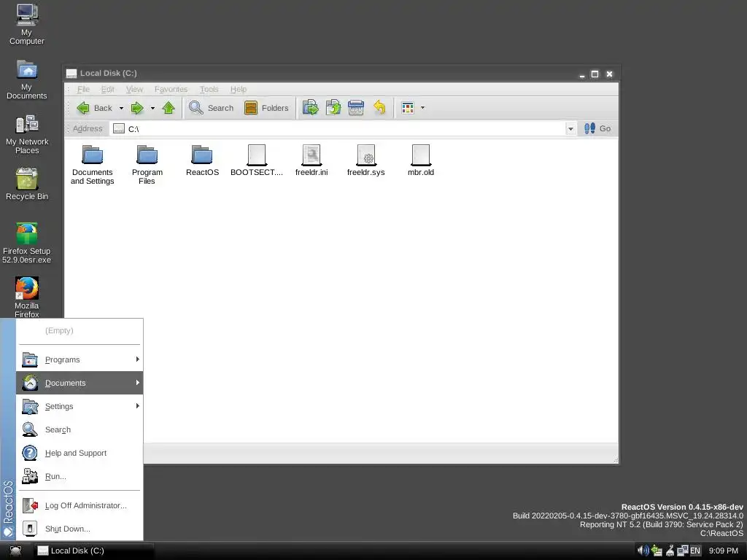This screenshot has width=747, height=560.
Task: Select the mbr.old file
Action: 421,161
